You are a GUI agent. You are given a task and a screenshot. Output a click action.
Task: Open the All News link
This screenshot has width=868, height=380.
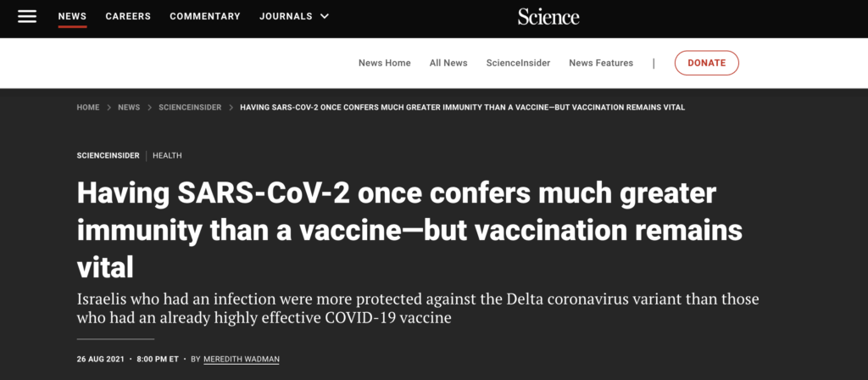pos(448,63)
